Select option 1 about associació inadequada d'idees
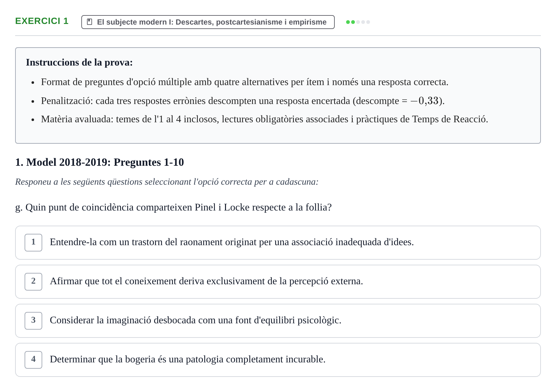 (278, 243)
